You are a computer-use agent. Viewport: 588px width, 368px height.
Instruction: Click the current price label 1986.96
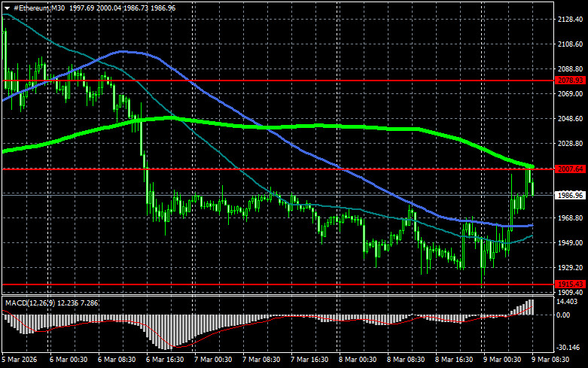(x=571, y=195)
